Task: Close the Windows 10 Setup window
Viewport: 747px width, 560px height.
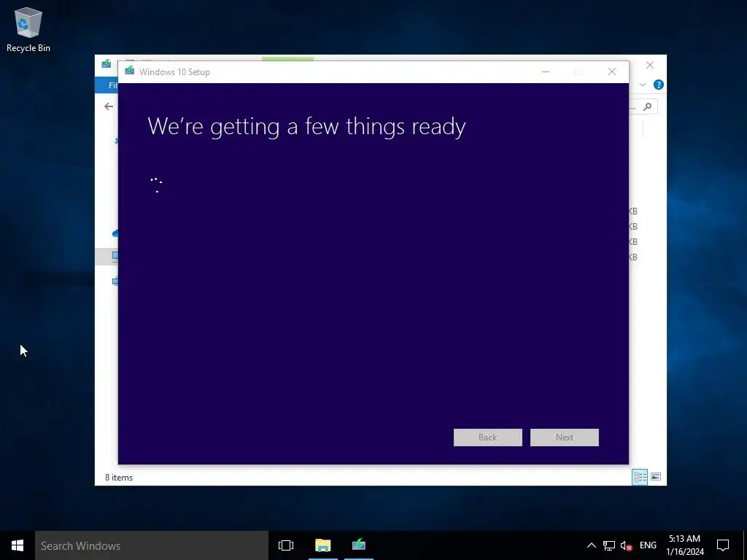Action: click(612, 72)
